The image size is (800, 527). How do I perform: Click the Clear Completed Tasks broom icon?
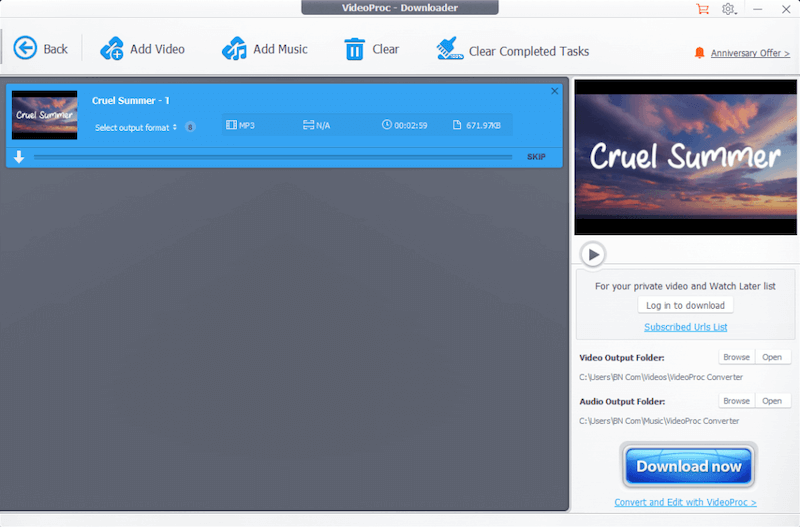[449, 49]
